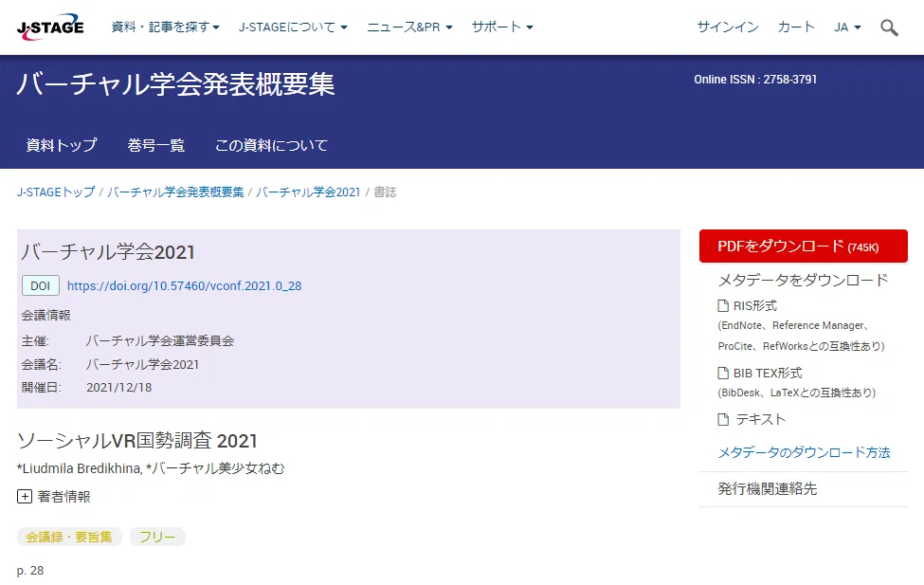Select the 巻号一覧 tab
Screen dimensions: 924x585
[x=156, y=145]
